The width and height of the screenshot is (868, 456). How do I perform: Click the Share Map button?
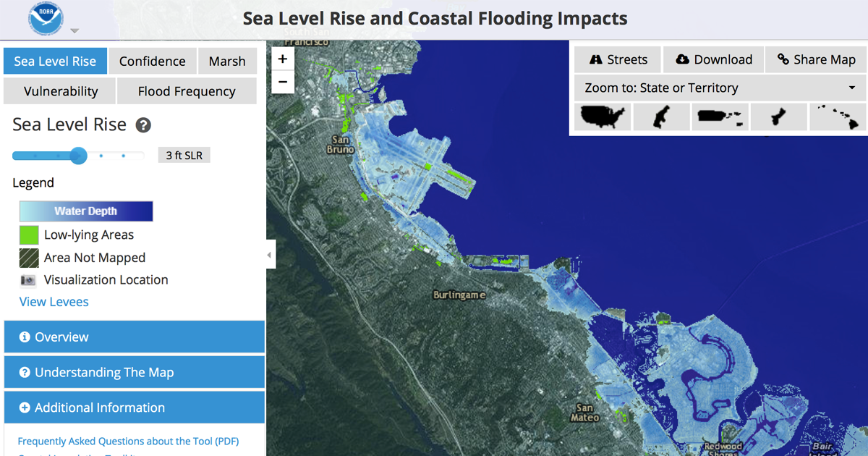[817, 59]
